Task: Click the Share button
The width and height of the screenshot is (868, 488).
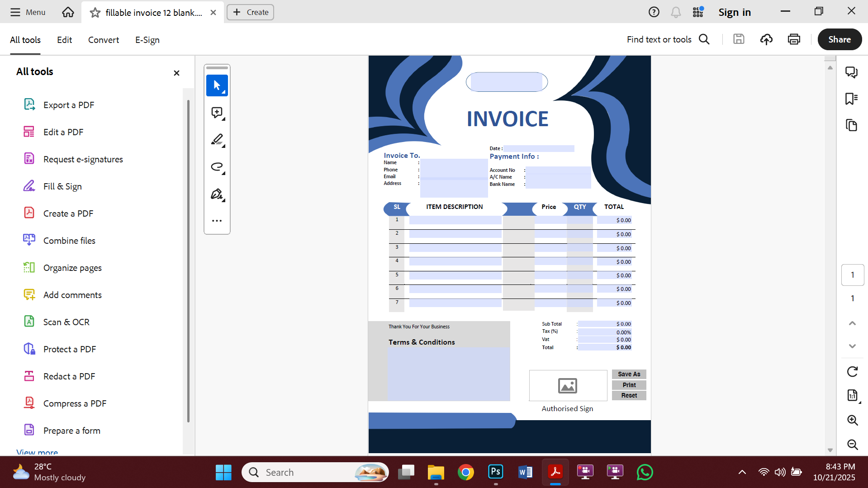Action: pos(839,39)
